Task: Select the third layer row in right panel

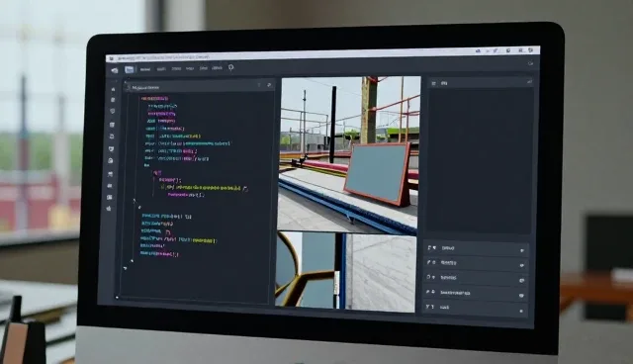Action: pyautogui.click(x=475, y=279)
